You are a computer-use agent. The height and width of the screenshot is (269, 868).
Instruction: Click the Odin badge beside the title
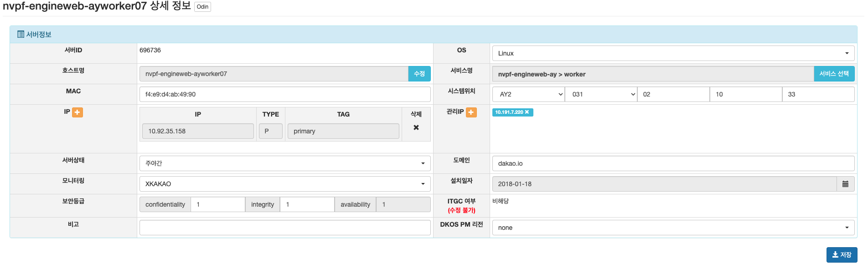202,7
